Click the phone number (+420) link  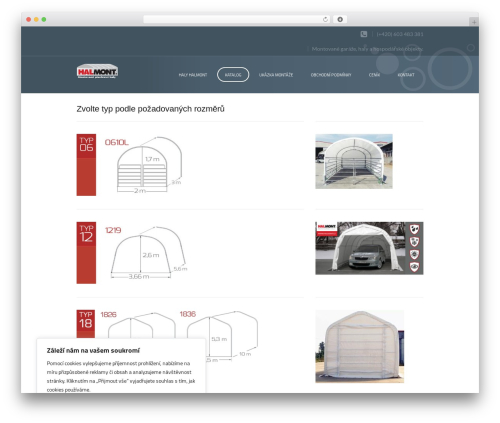tap(400, 34)
